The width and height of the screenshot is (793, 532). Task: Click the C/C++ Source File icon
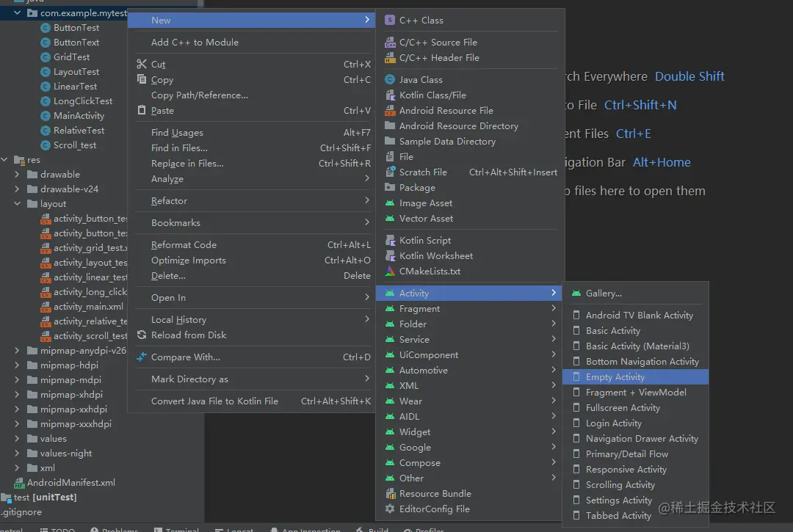point(389,42)
